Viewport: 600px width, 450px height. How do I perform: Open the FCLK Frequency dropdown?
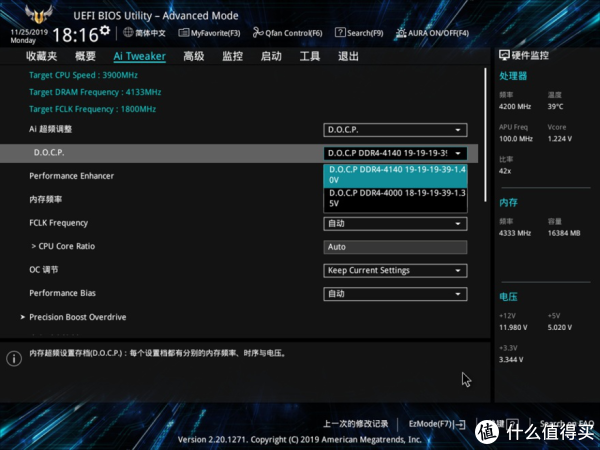pyautogui.click(x=395, y=223)
